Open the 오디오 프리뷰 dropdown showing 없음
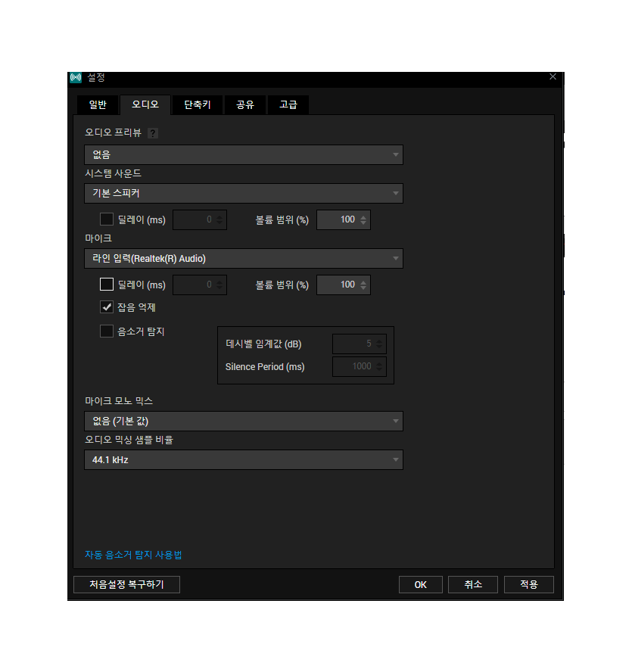The width and height of the screenshot is (632, 672). tap(244, 154)
